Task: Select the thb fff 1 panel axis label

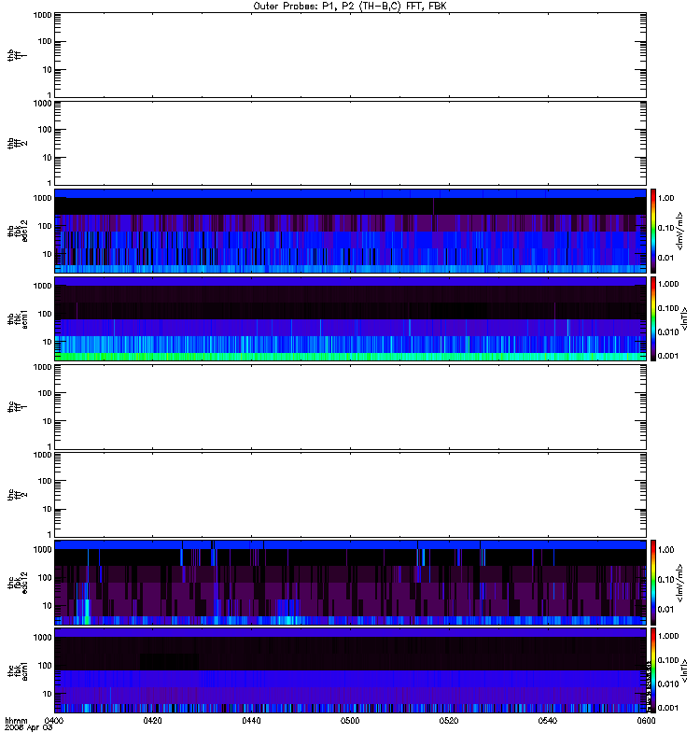Action: pos(17,55)
